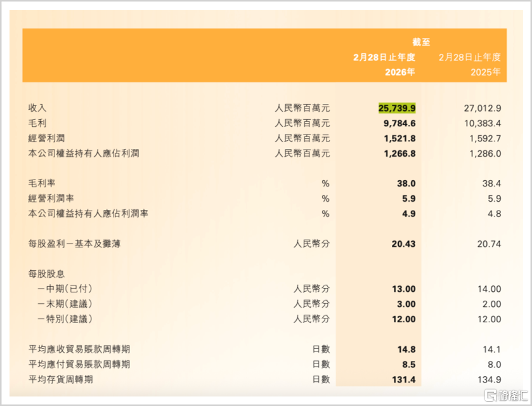
Task: Select the value 4.8
Action: [x=495, y=214]
